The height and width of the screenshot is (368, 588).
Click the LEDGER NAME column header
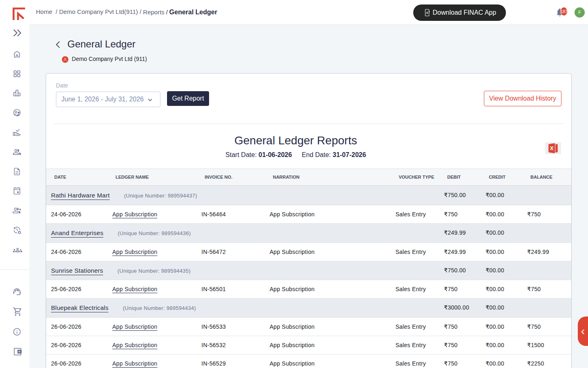pyautogui.click(x=132, y=177)
